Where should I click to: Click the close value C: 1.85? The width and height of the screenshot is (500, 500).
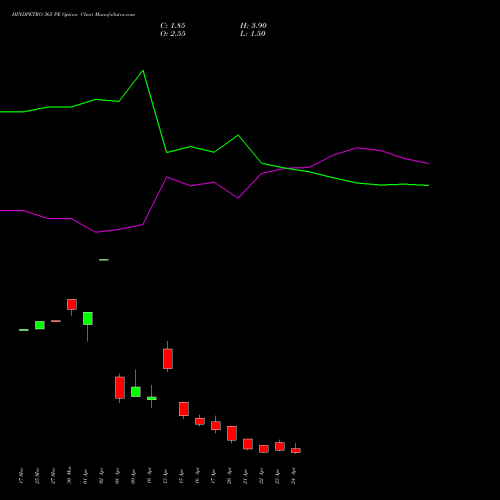(173, 26)
